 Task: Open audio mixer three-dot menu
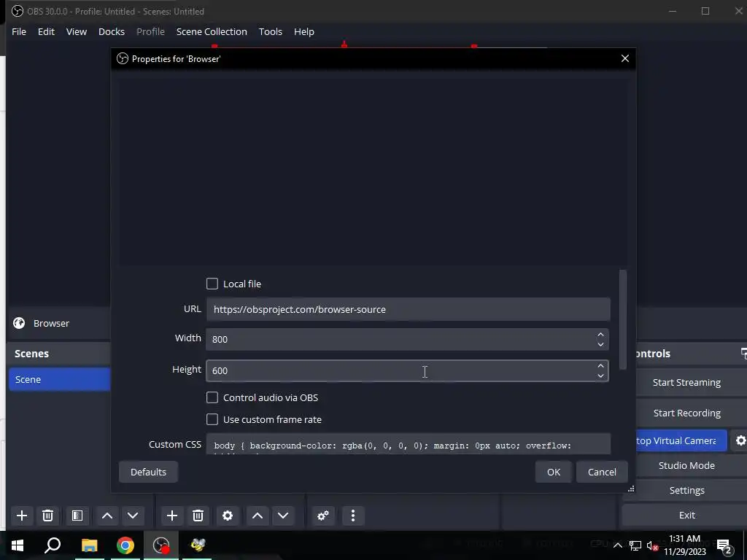(x=353, y=516)
